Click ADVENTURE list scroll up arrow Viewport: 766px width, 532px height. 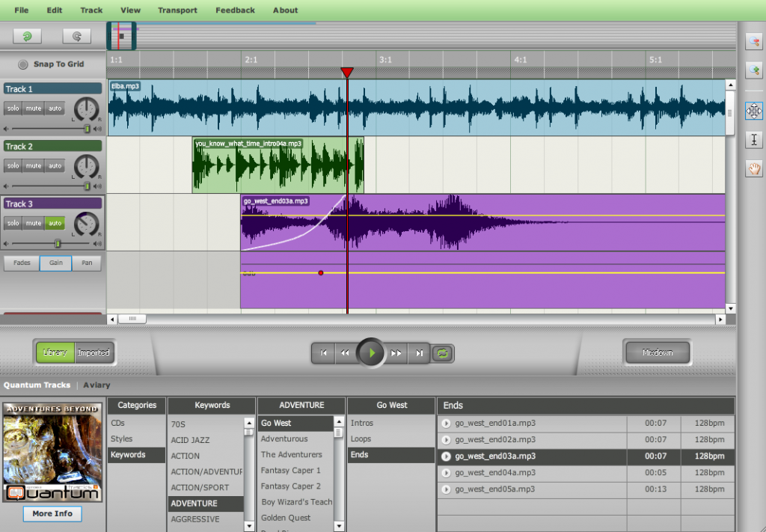[x=339, y=423]
